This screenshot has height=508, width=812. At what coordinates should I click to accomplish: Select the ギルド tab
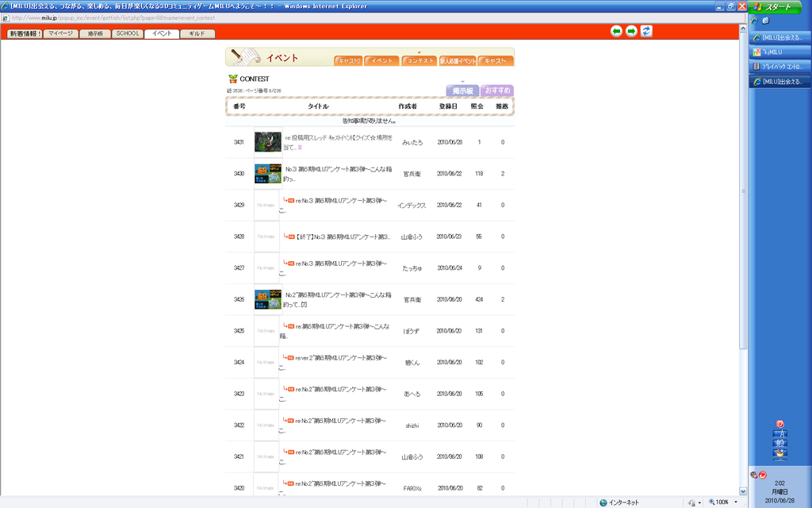[x=197, y=34]
